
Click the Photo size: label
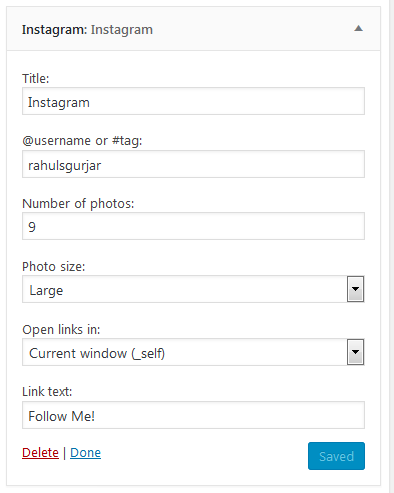(54, 267)
